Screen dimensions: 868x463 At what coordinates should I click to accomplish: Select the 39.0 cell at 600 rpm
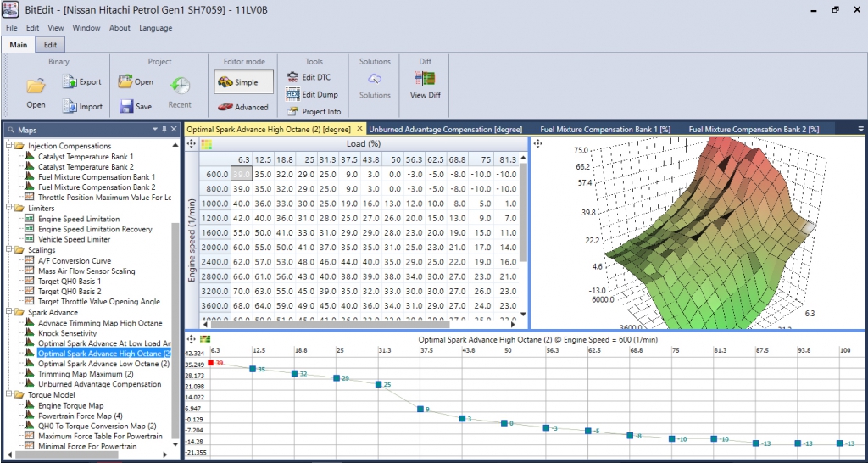[x=242, y=173]
